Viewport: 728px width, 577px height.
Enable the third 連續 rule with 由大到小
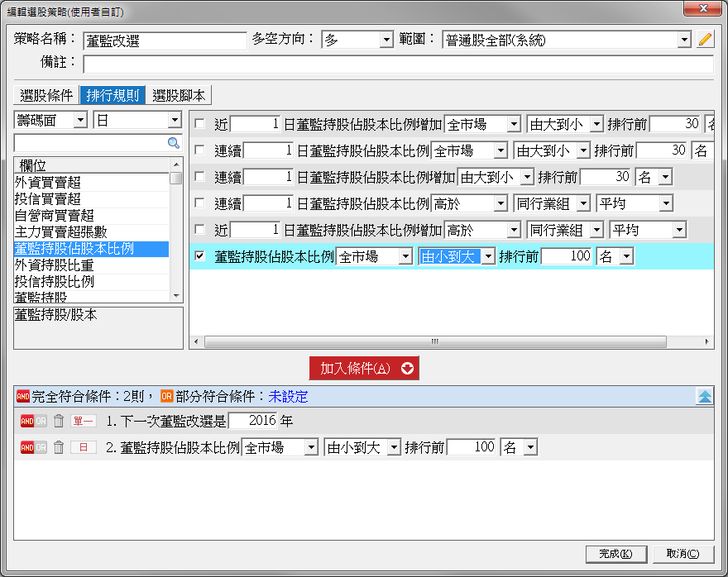[x=199, y=177]
